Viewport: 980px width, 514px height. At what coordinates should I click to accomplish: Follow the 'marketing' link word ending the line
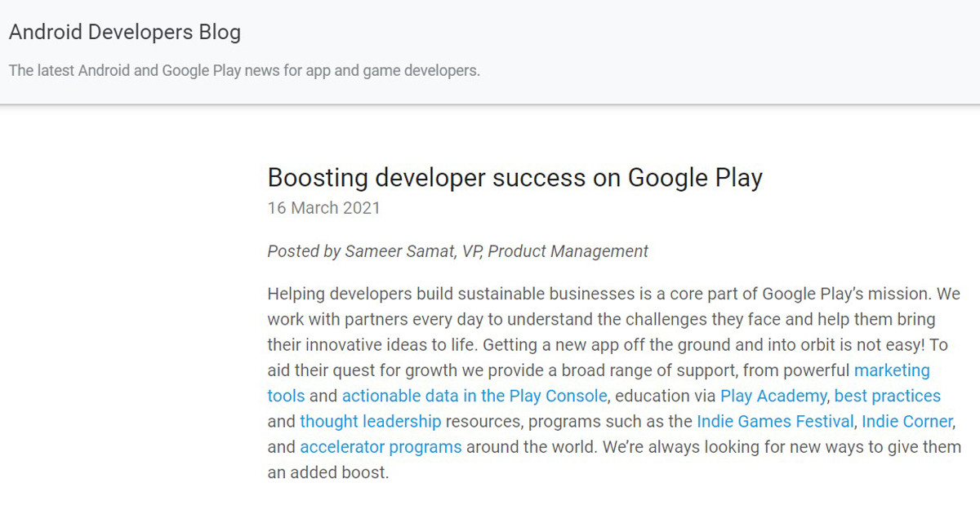pyautogui.click(x=892, y=370)
